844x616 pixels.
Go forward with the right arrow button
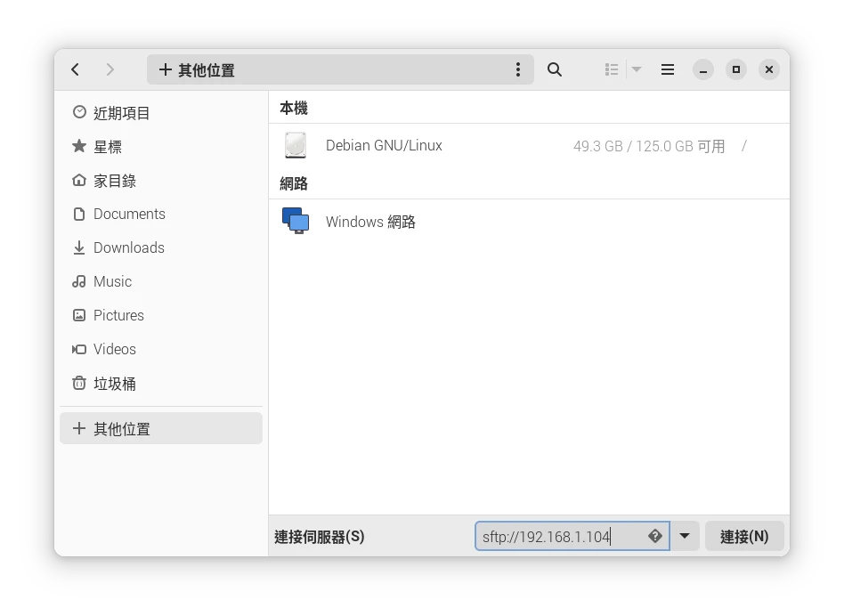click(110, 69)
